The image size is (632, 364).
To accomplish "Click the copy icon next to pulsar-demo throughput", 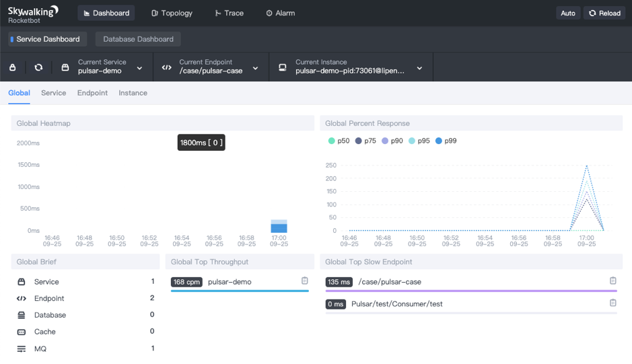I will [305, 281].
